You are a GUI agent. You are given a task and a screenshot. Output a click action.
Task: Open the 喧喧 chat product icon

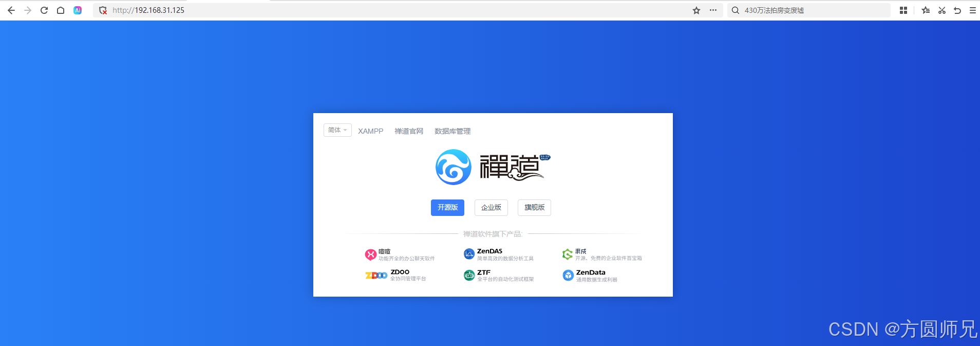(x=371, y=254)
